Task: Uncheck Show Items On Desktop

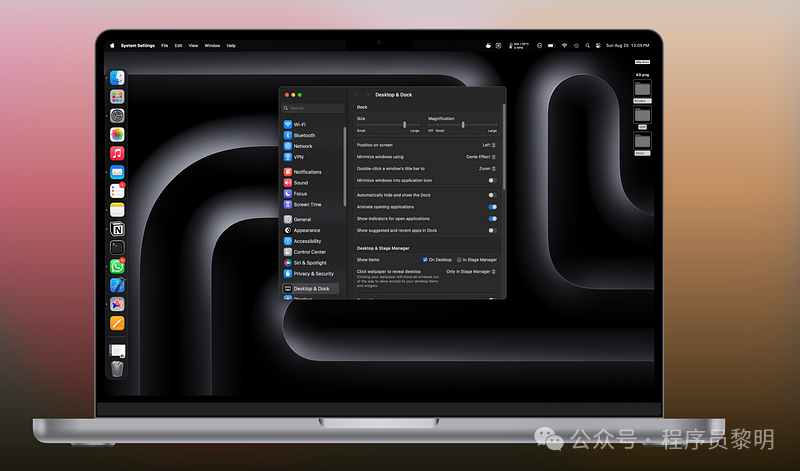Action: 425,260
